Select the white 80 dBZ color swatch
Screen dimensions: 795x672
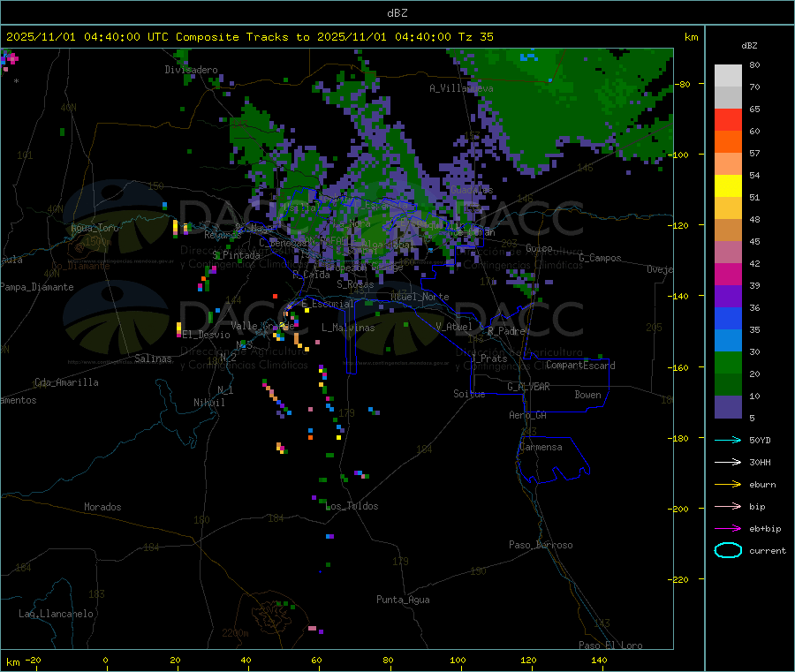[x=728, y=76]
